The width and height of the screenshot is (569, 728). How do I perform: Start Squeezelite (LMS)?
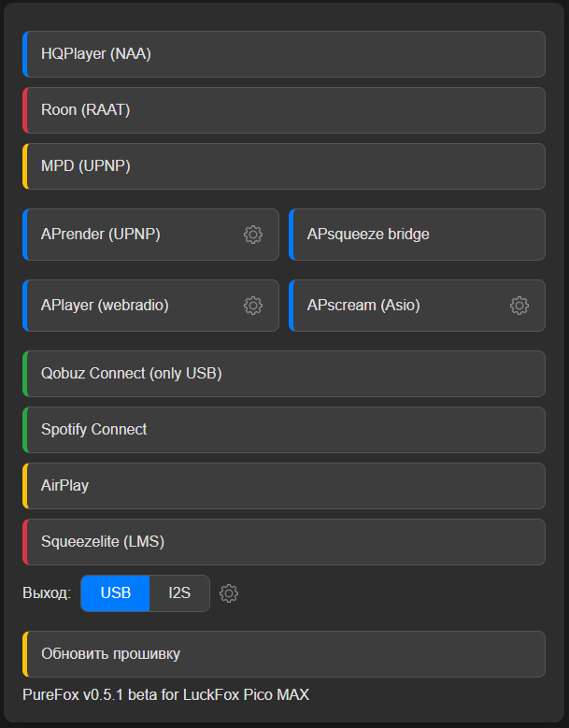284,542
